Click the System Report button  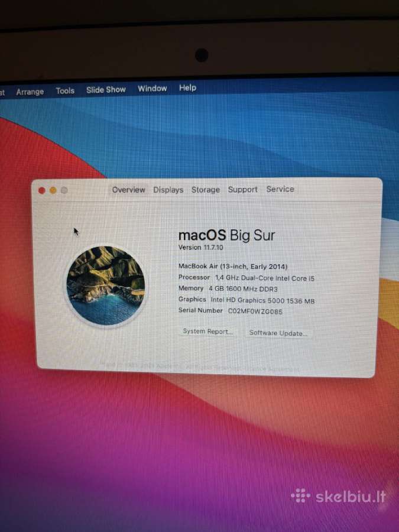(207, 332)
